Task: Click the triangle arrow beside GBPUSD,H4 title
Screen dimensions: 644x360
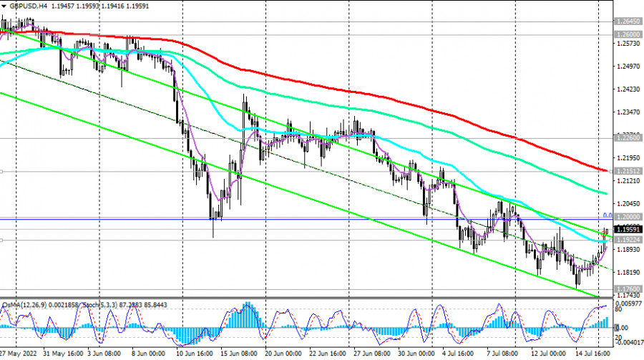Action: pyautogui.click(x=4, y=4)
